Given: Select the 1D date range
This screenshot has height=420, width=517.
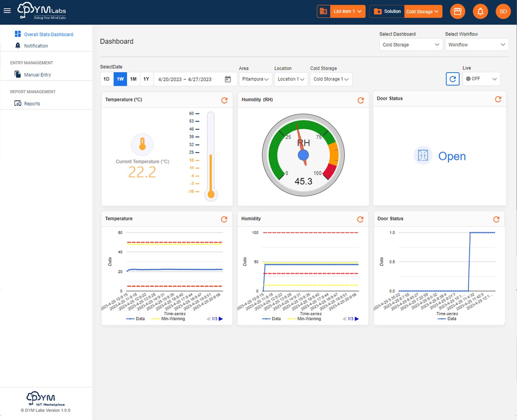Looking at the screenshot, I should pos(106,79).
